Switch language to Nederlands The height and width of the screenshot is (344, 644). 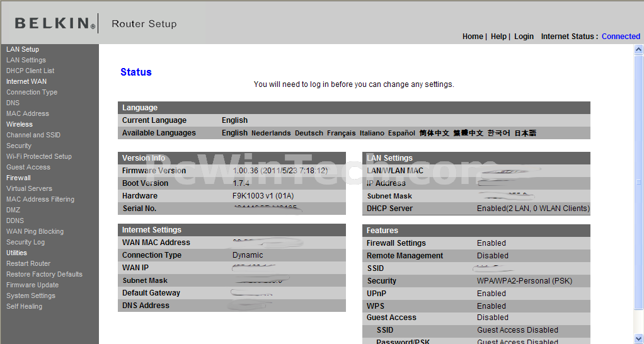coord(271,133)
